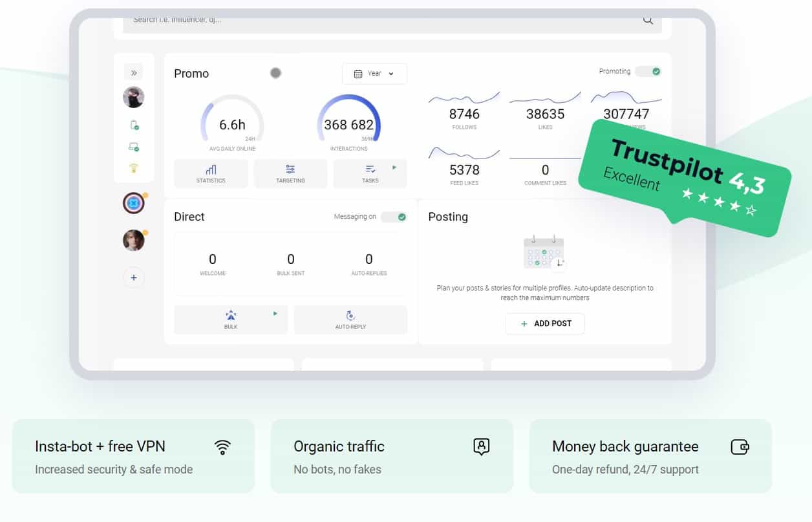The height and width of the screenshot is (522, 812).
Task: Open Statistics panel
Action: (x=211, y=174)
